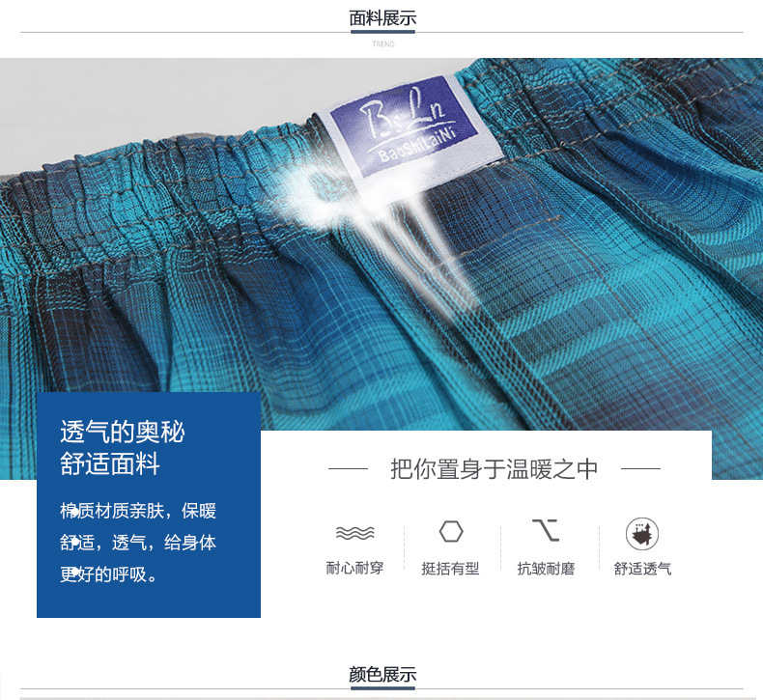Image resolution: width=763 pixels, height=700 pixels.
Task: Click the 透气的奥秘 headline
Action: [x=122, y=432]
